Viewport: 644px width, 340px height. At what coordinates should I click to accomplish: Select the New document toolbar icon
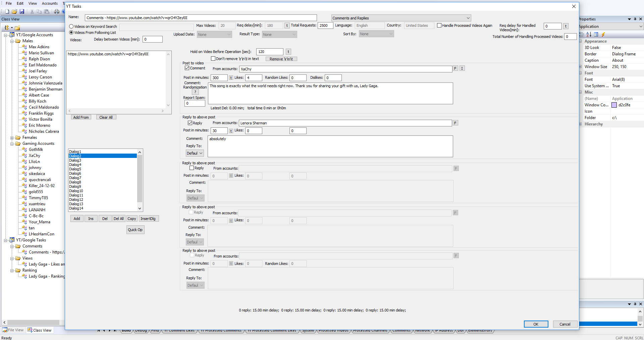[7, 11]
